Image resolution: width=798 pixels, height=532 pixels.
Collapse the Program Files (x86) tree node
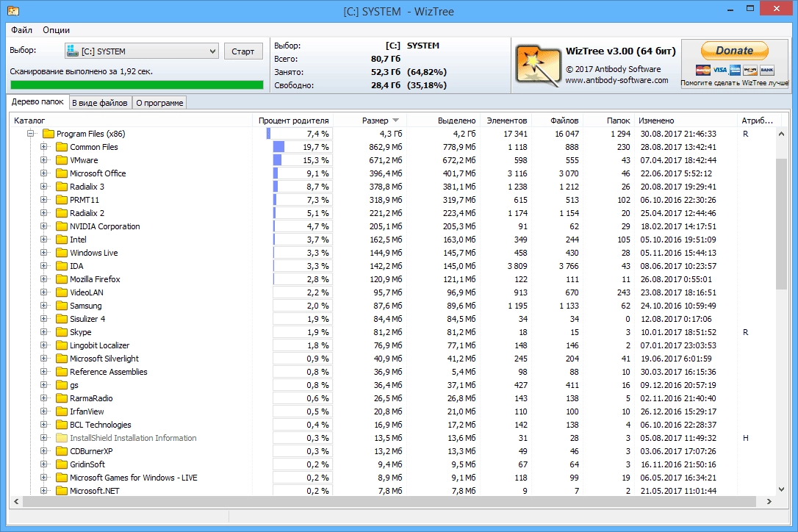(31, 134)
